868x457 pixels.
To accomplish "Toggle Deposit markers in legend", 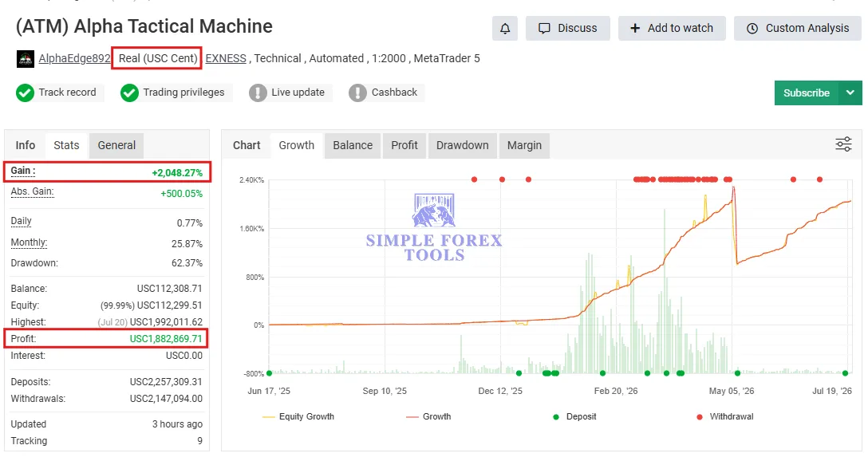I will click(574, 416).
